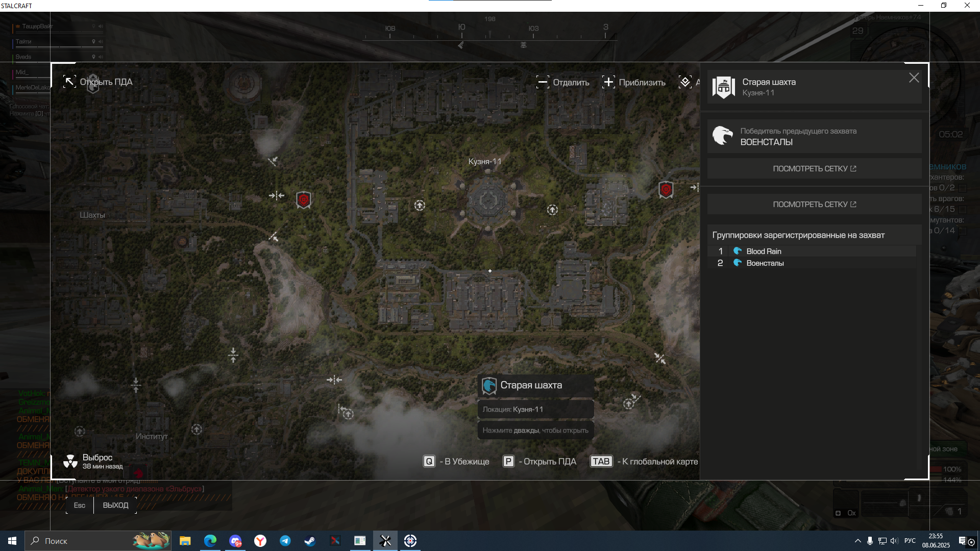Close the Старая шахта info panel
This screenshot has height=551, width=980.
click(x=914, y=78)
